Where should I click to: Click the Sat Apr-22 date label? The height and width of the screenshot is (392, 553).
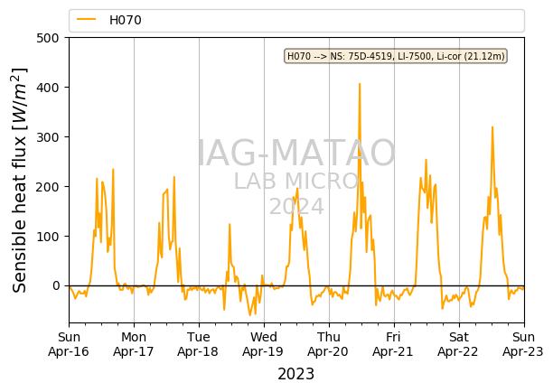pyautogui.click(x=458, y=344)
